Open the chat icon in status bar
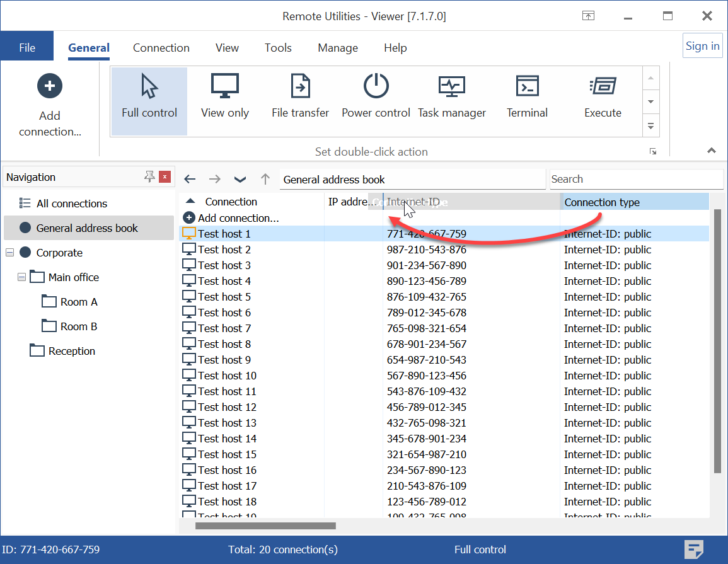This screenshot has width=728, height=564. click(x=694, y=550)
